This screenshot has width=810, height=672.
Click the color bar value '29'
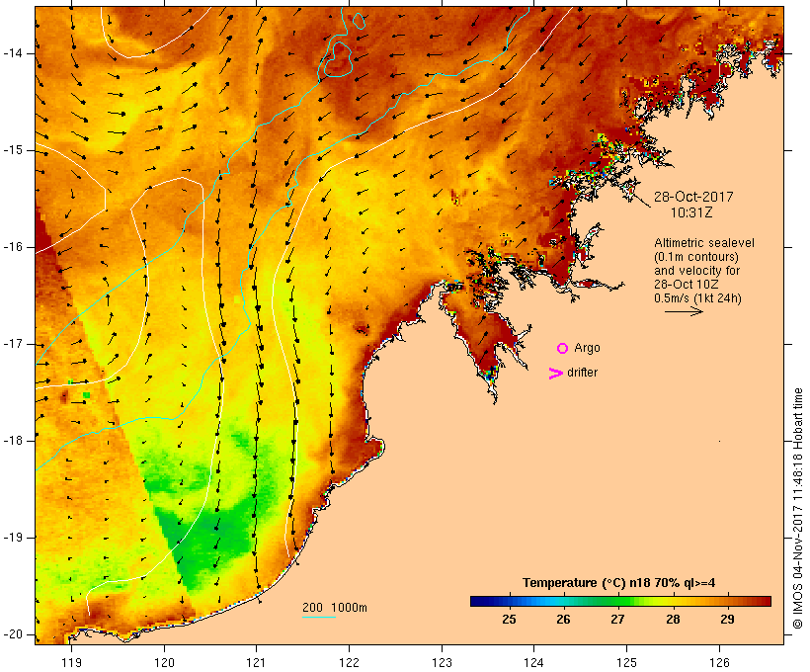click(727, 620)
